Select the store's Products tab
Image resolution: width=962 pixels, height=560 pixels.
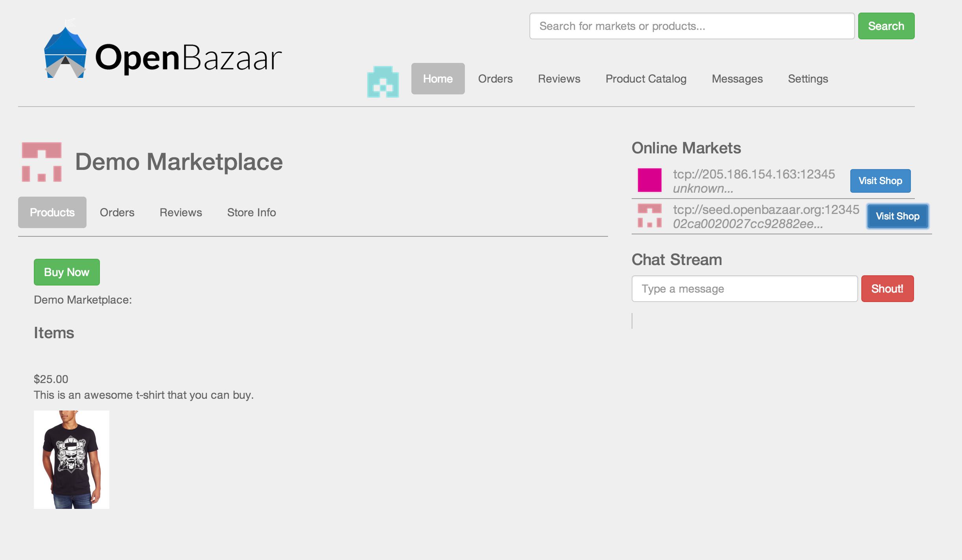click(x=52, y=212)
